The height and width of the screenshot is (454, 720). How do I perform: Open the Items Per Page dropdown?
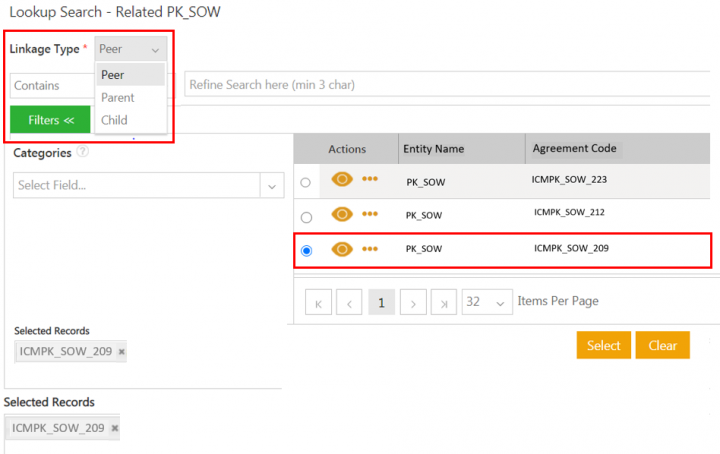tap(487, 302)
